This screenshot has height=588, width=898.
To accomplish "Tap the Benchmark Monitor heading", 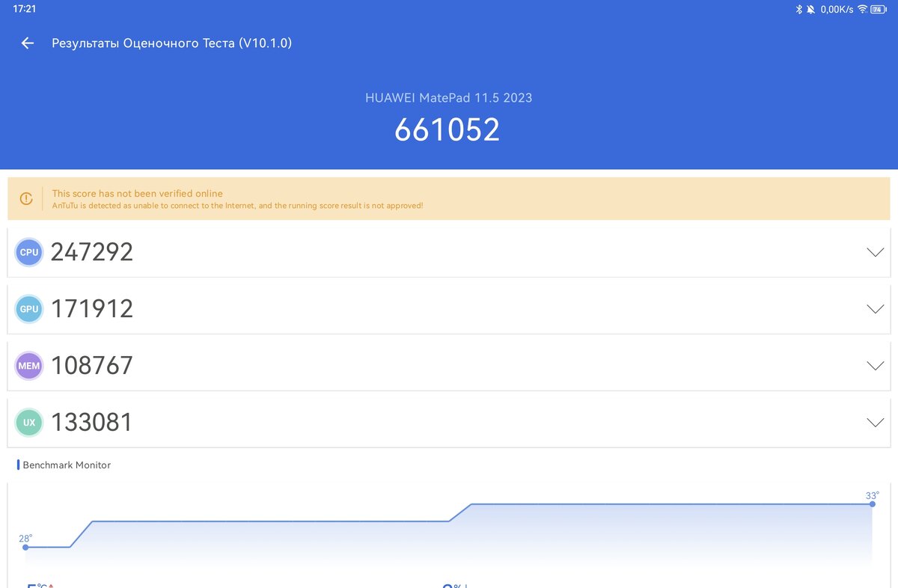I will click(x=67, y=465).
